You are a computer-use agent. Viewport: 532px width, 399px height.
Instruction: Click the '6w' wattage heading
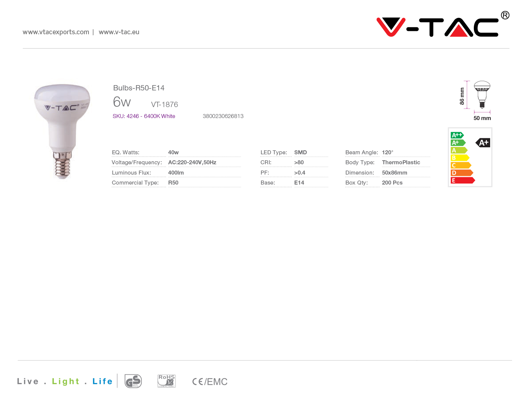[x=122, y=102]
